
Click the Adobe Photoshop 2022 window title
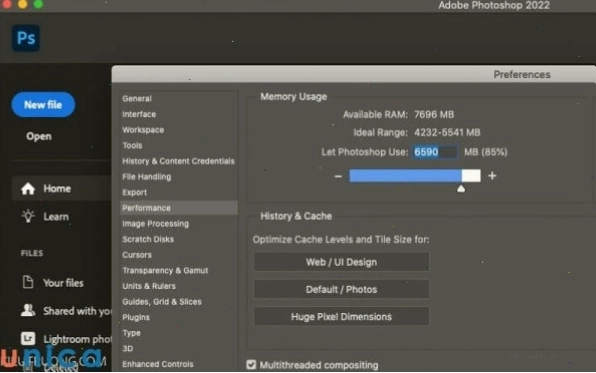494,5
